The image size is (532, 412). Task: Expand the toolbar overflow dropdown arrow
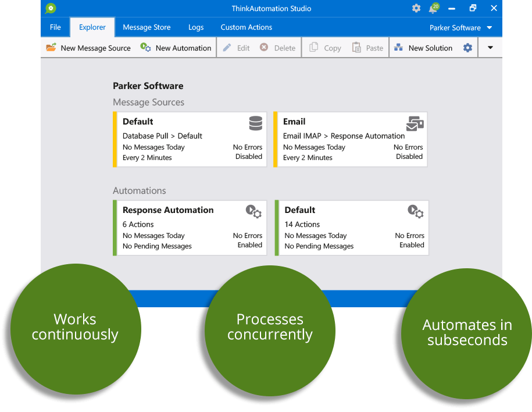pyautogui.click(x=490, y=48)
